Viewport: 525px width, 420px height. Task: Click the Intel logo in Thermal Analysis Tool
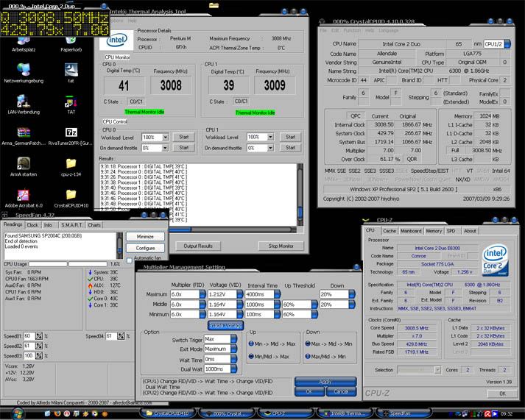pos(117,40)
